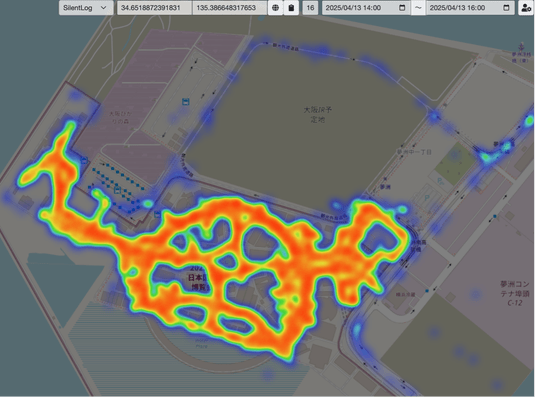Click the globe icon in the toolbar

click(275, 8)
